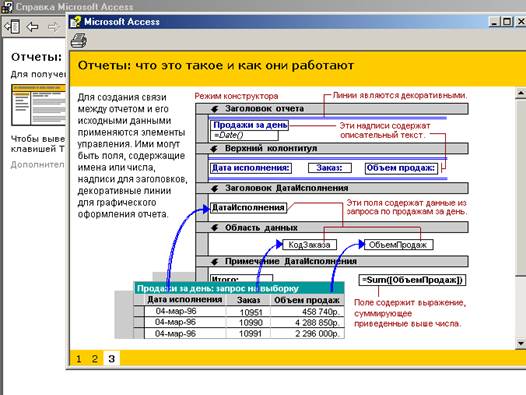The width and height of the screenshot is (526, 395).
Task: Click the Режим конструктора caption
Action: click(x=236, y=96)
